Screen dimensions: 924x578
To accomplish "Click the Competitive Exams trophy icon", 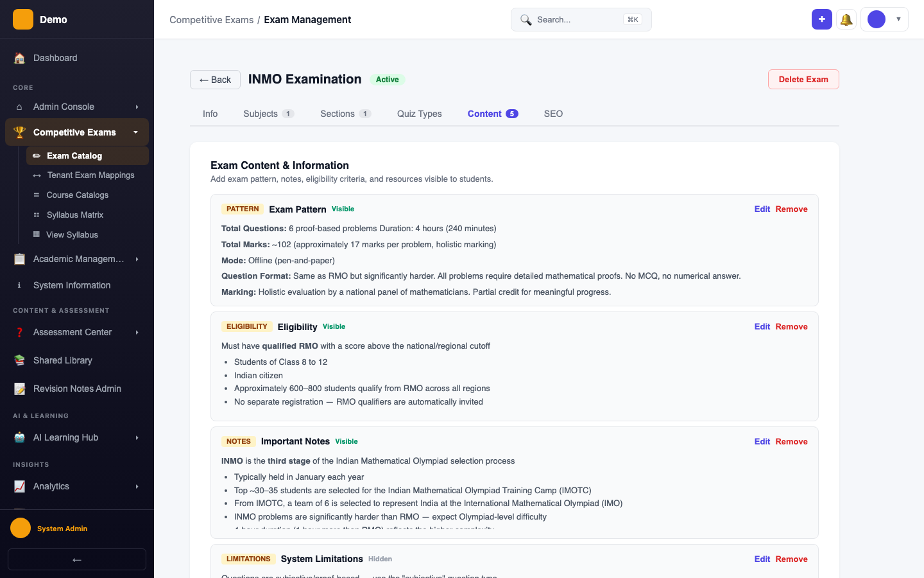I will point(20,132).
